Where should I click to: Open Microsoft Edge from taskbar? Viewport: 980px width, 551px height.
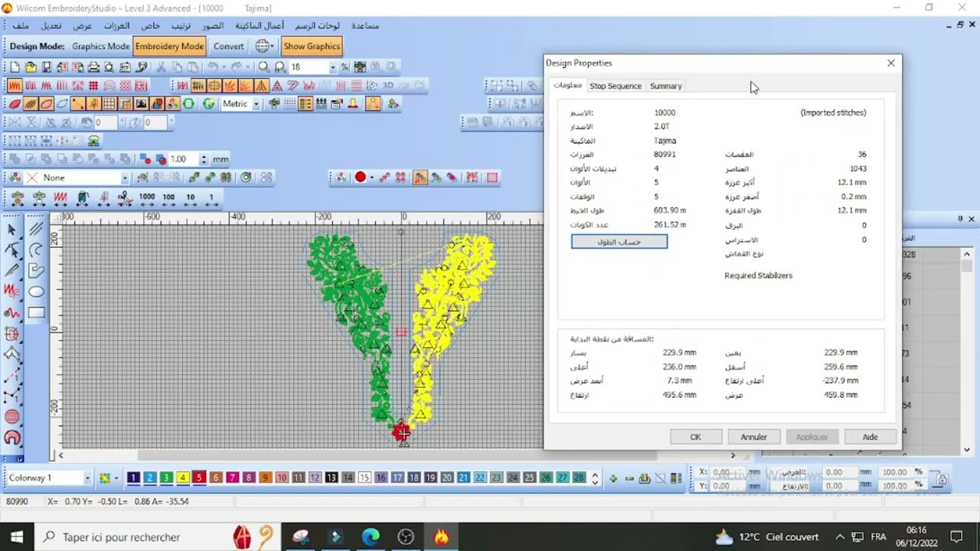tap(371, 537)
